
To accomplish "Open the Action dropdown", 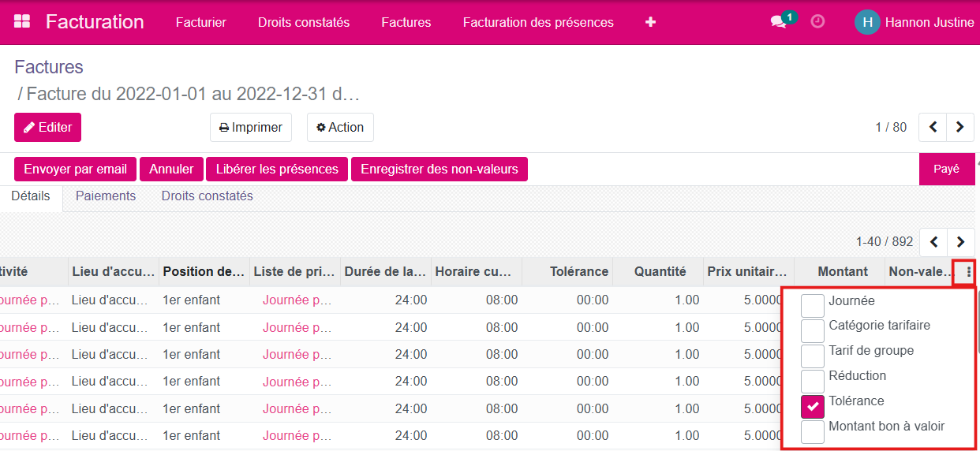I will (340, 127).
